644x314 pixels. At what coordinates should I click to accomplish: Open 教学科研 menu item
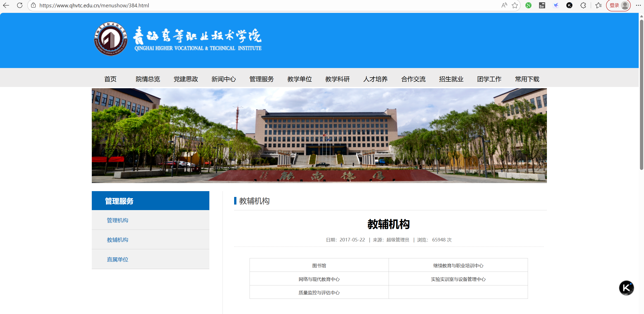pos(338,79)
